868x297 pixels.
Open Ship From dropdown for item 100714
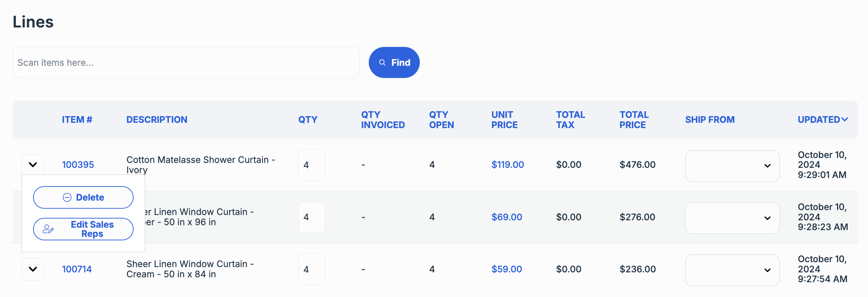[732, 270]
